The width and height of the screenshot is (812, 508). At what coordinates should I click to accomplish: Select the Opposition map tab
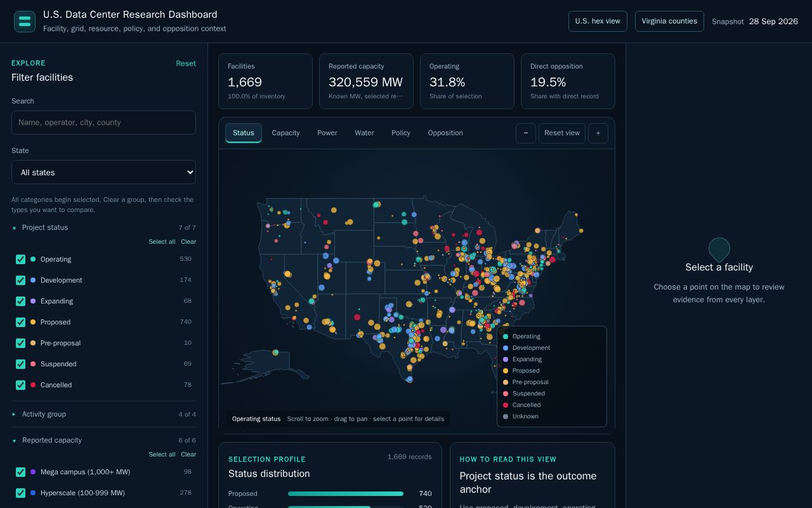click(445, 133)
